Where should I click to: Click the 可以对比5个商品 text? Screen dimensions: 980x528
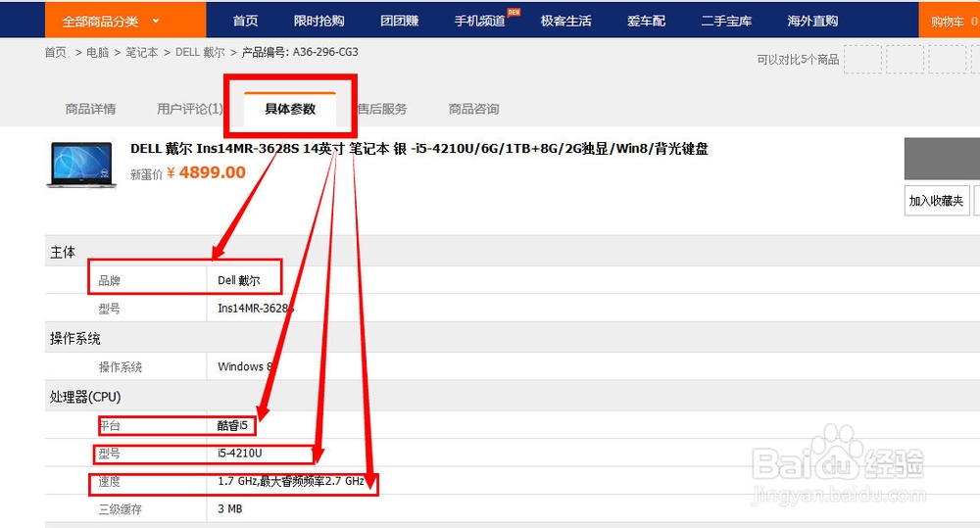(798, 60)
